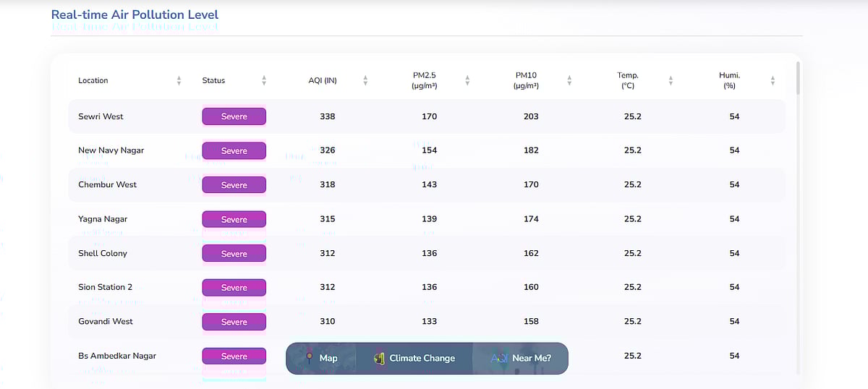
Task: Click the Temp. column sort arrows
Action: (x=671, y=80)
